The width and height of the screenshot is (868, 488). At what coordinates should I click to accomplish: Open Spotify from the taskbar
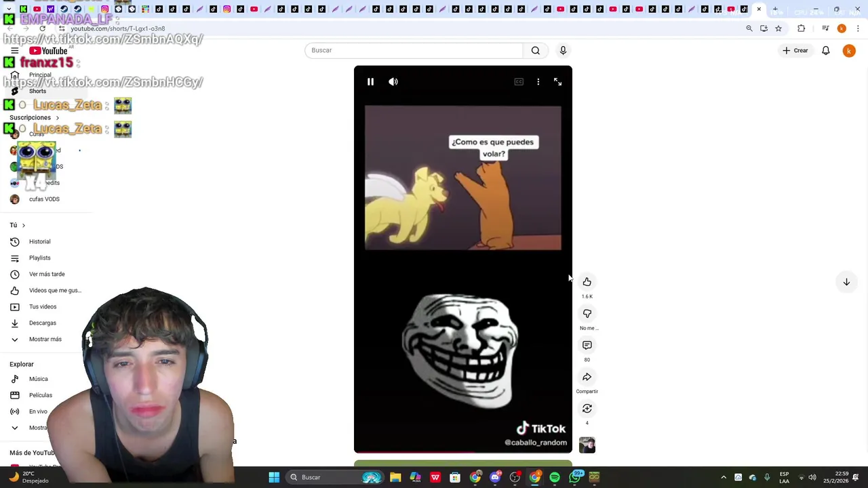[x=555, y=477]
